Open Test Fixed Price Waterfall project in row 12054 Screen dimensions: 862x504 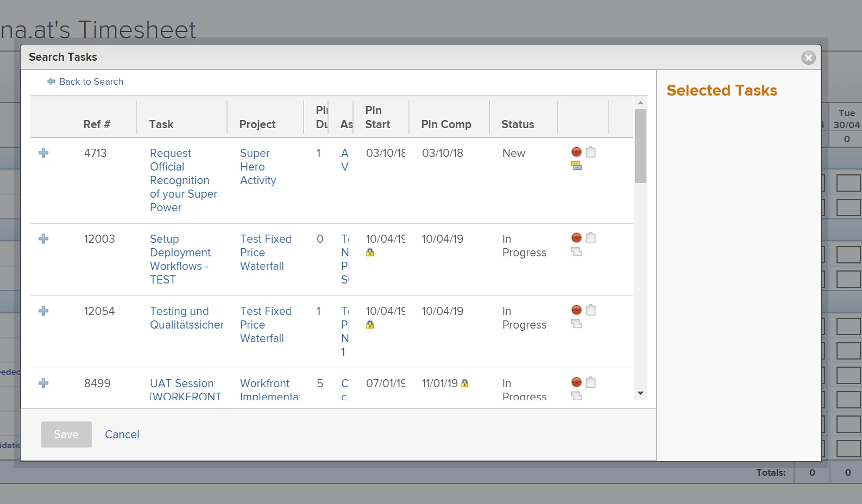click(x=266, y=325)
